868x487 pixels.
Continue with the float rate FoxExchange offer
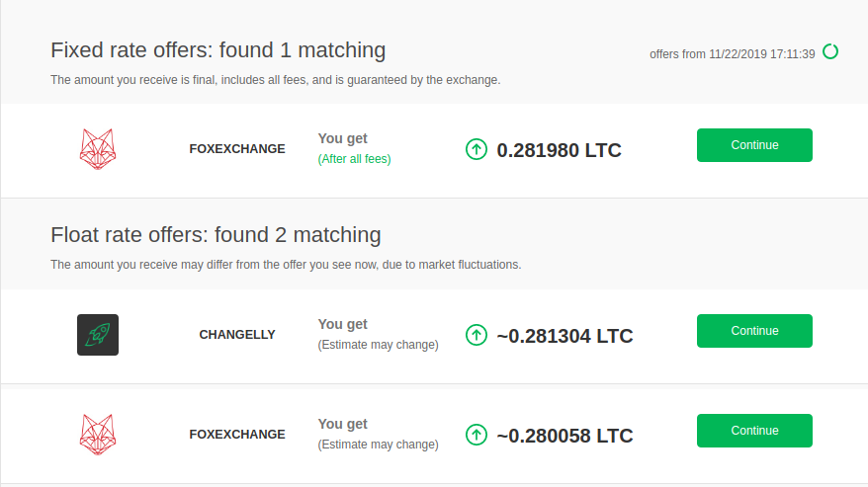754,431
